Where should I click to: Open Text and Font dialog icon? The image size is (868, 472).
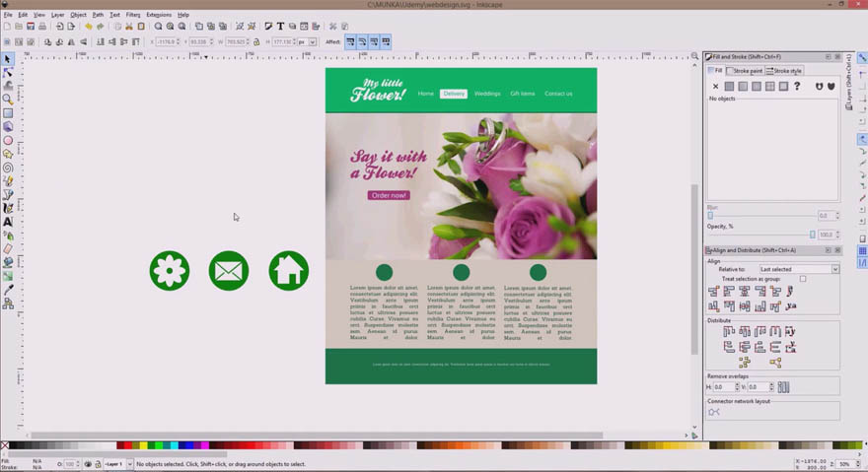pyautogui.click(x=281, y=27)
